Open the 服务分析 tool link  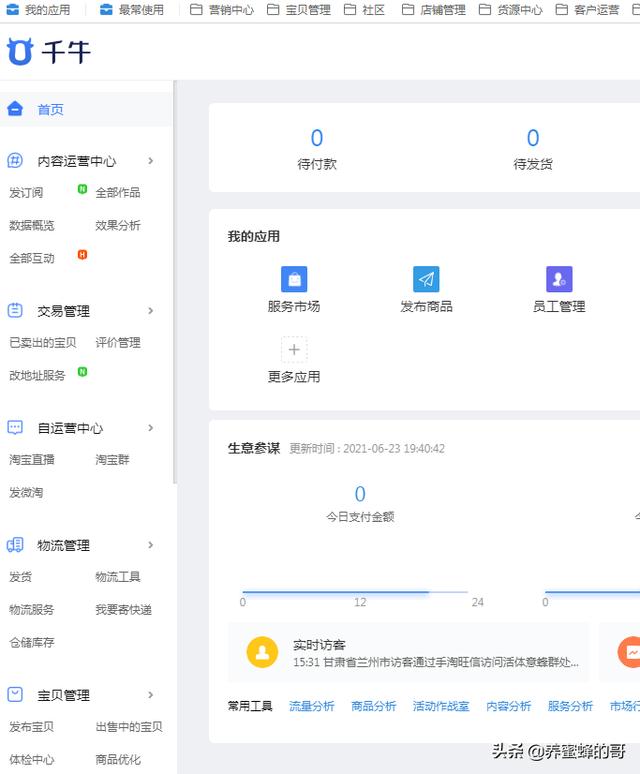[570, 706]
